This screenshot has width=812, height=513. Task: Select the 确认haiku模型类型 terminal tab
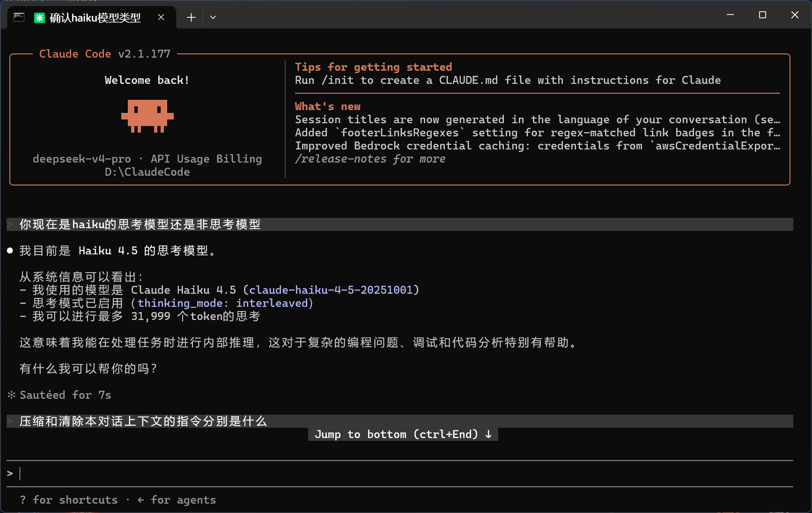coord(92,17)
